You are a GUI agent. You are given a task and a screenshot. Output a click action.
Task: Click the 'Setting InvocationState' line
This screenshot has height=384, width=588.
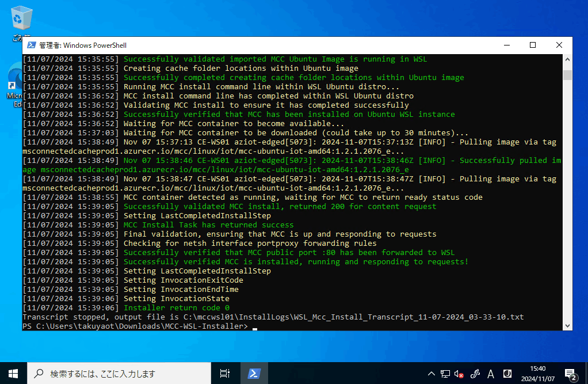126,298
